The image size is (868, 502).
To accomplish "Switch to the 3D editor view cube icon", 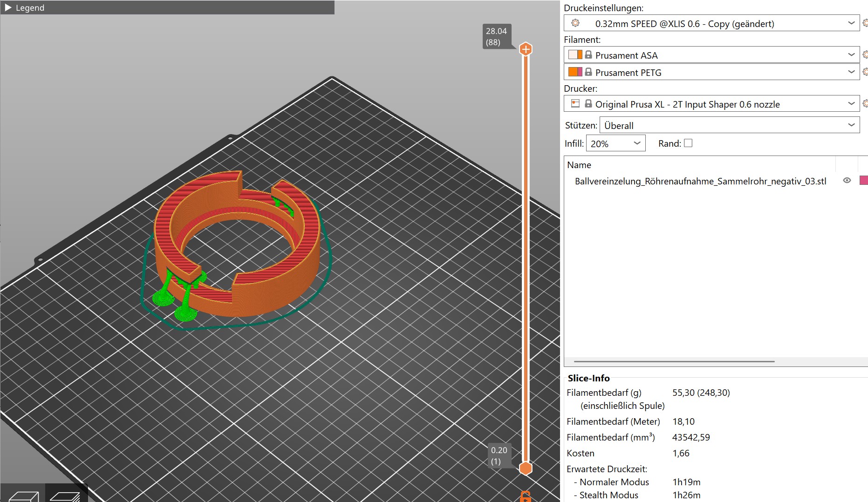I will pos(23,495).
